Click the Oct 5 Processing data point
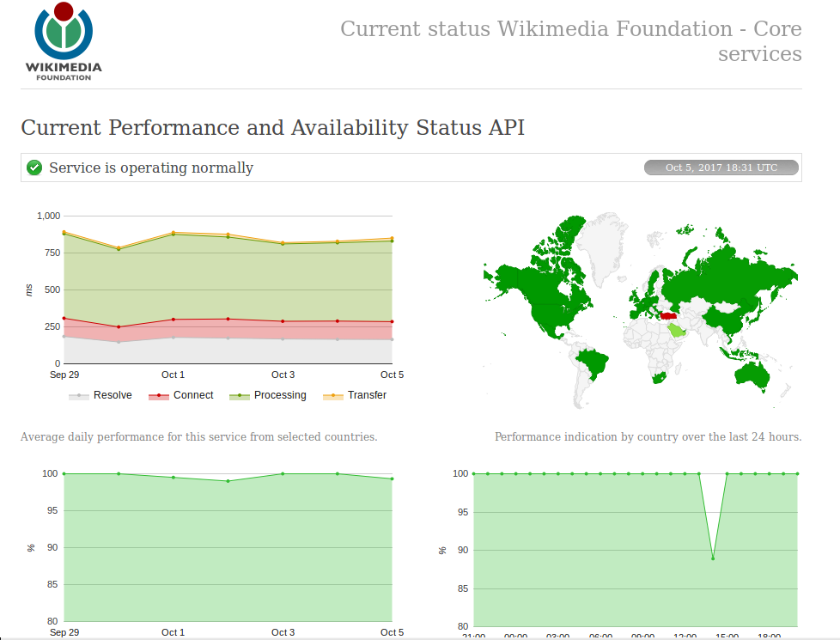840x640 pixels. [393, 241]
